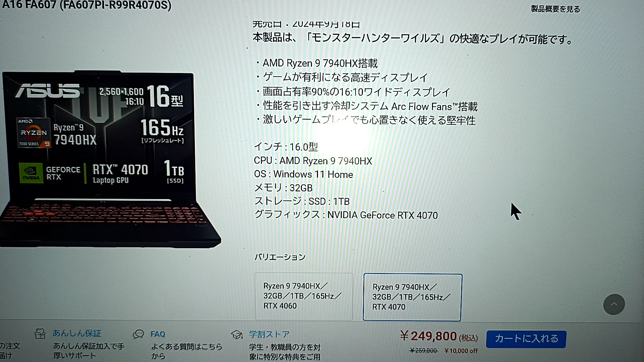Image resolution: width=644 pixels, height=362 pixels.
Task: Add the laptop to cart with カートに入れる
Action: (526, 339)
